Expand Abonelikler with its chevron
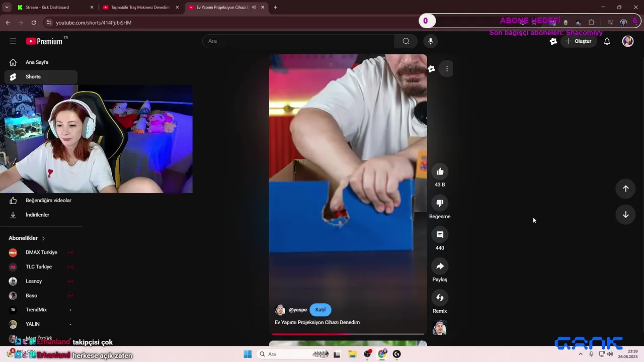644x362 pixels. (x=43, y=238)
